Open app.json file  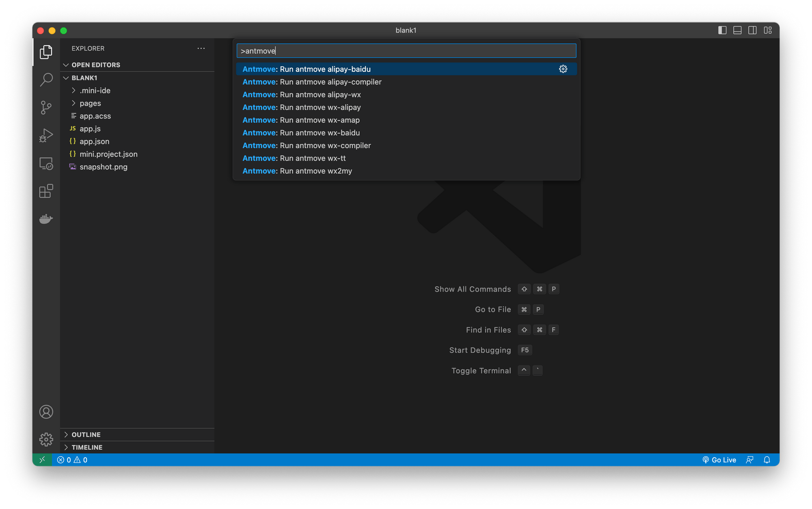tap(138, 141)
